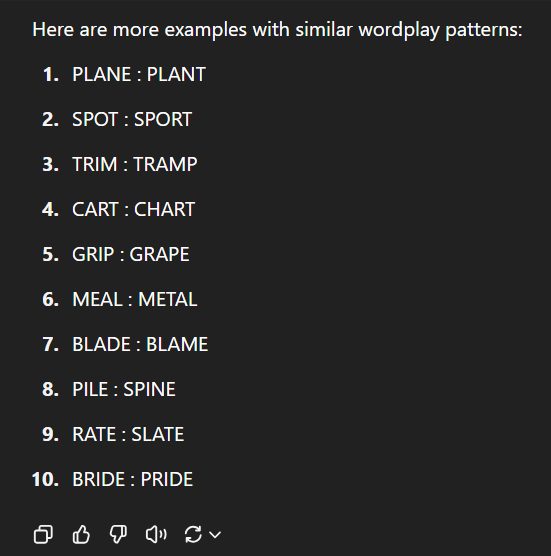The width and height of the screenshot is (551, 556).
Task: Click the word CHART in item 4
Action: point(165,210)
